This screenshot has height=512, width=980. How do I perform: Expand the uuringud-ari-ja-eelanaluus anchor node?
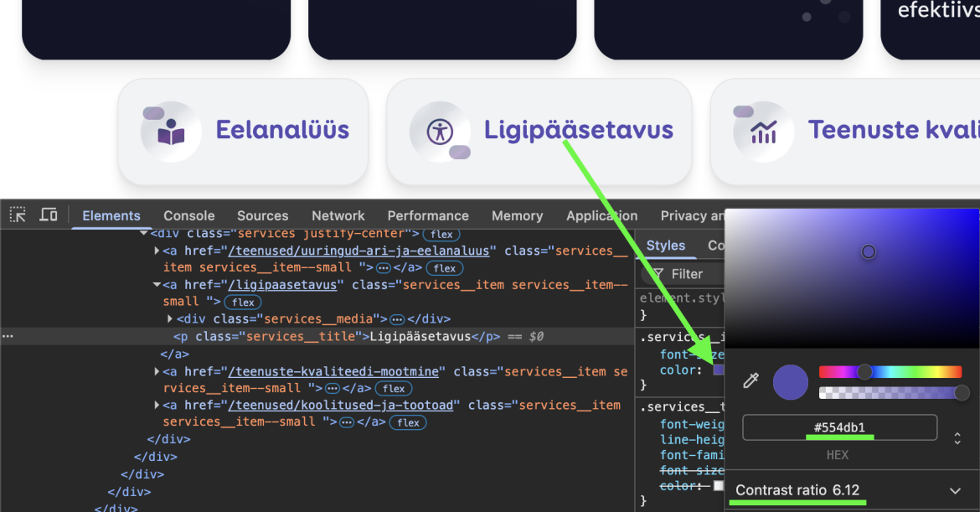tap(157, 251)
